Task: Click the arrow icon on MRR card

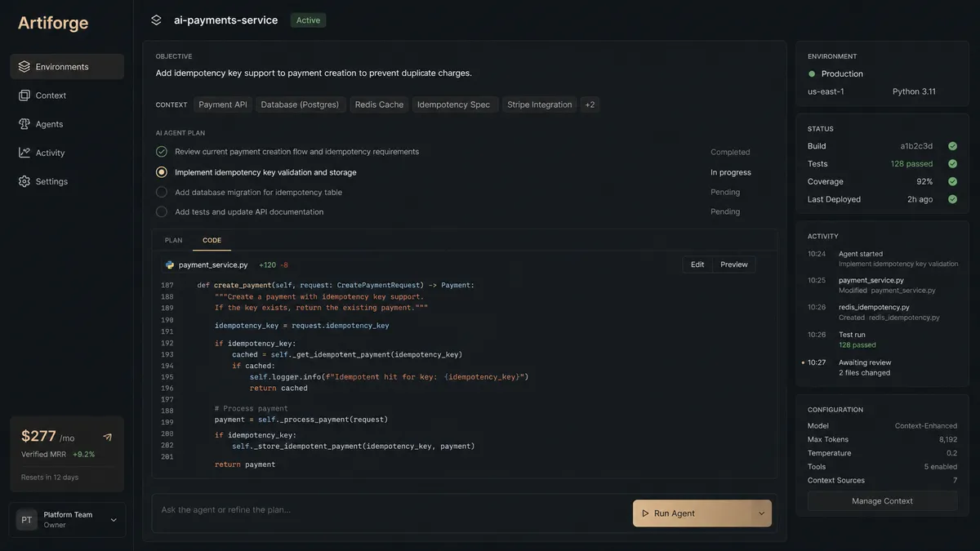Action: point(107,438)
